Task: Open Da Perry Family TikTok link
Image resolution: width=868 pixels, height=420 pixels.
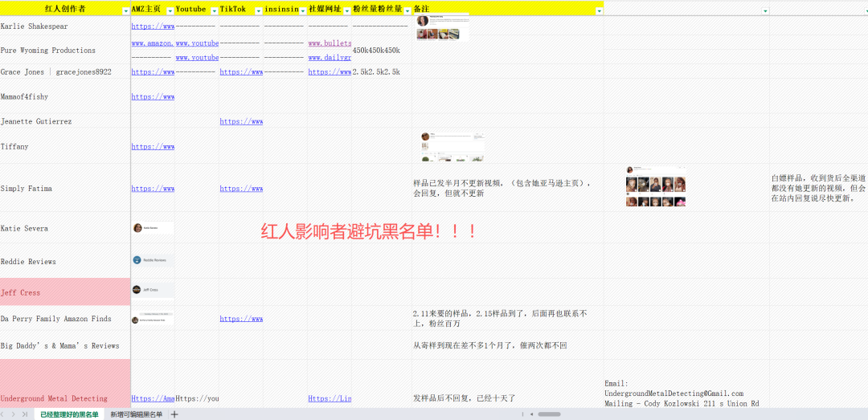Action: coord(241,320)
